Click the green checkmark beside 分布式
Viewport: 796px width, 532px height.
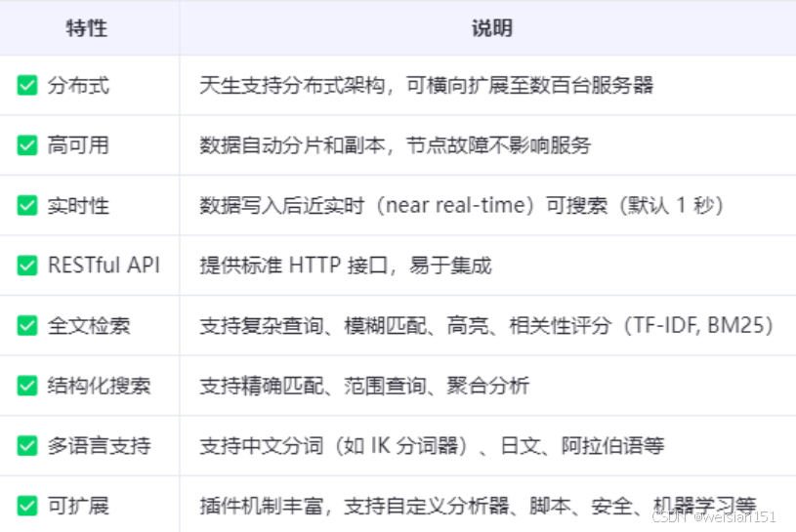pos(27,85)
